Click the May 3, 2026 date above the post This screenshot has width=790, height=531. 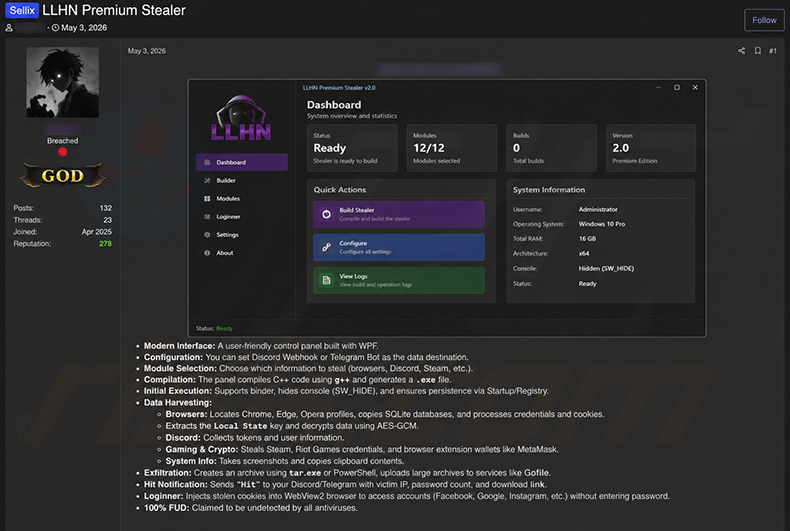[x=147, y=51]
